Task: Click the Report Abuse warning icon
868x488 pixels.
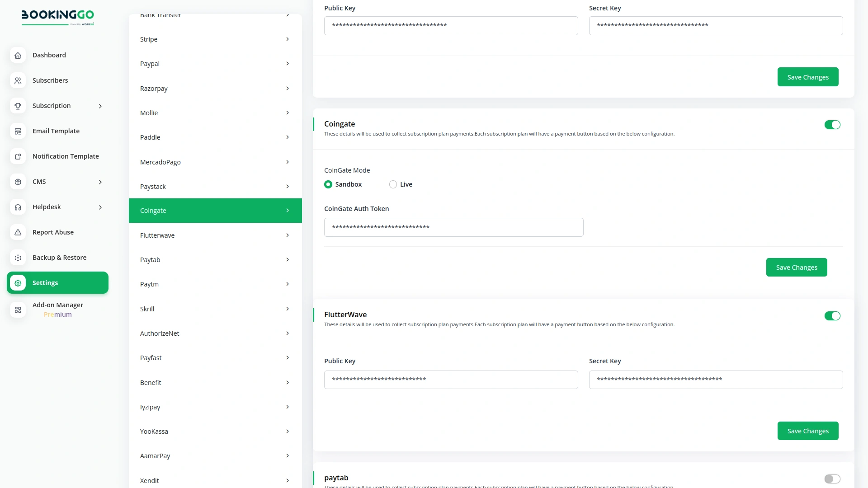Action: [18, 232]
